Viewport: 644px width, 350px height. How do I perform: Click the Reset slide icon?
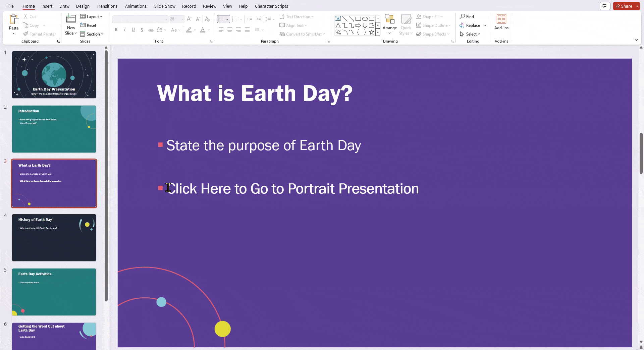(x=83, y=25)
